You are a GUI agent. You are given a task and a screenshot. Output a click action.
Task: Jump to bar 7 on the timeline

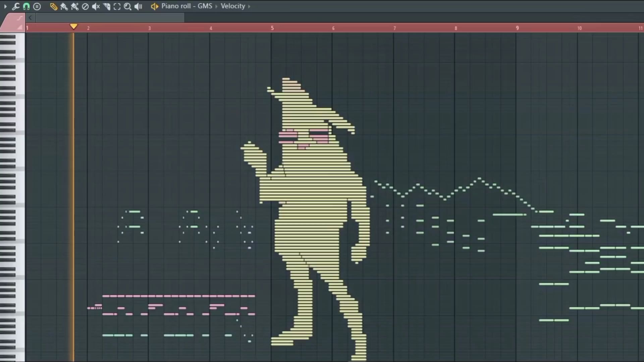[x=395, y=28]
